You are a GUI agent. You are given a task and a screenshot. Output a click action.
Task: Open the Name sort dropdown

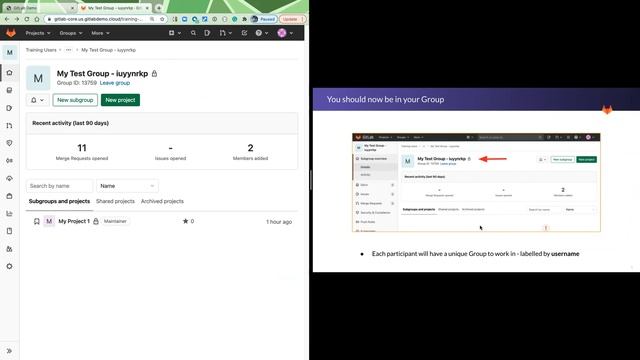pos(127,186)
